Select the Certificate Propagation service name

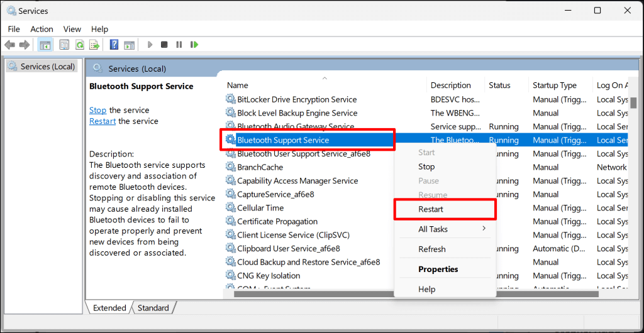coord(277,221)
